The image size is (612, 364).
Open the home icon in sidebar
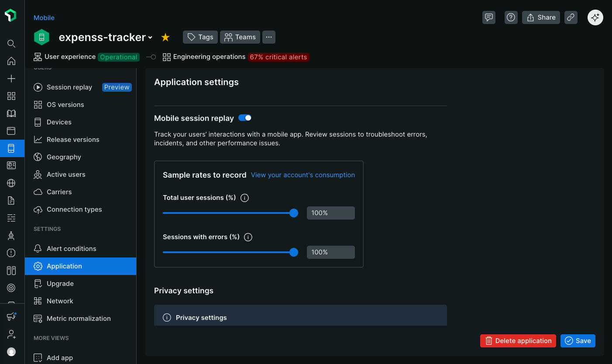(x=11, y=61)
